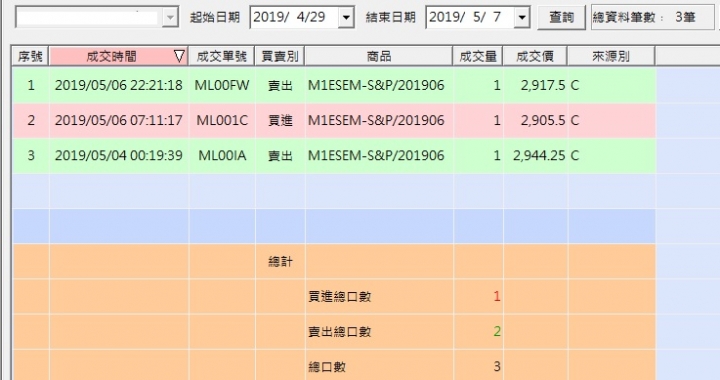Image resolution: width=720 pixels, height=380 pixels.
Task: Sort by the 成交價 column header
Action: click(x=535, y=56)
